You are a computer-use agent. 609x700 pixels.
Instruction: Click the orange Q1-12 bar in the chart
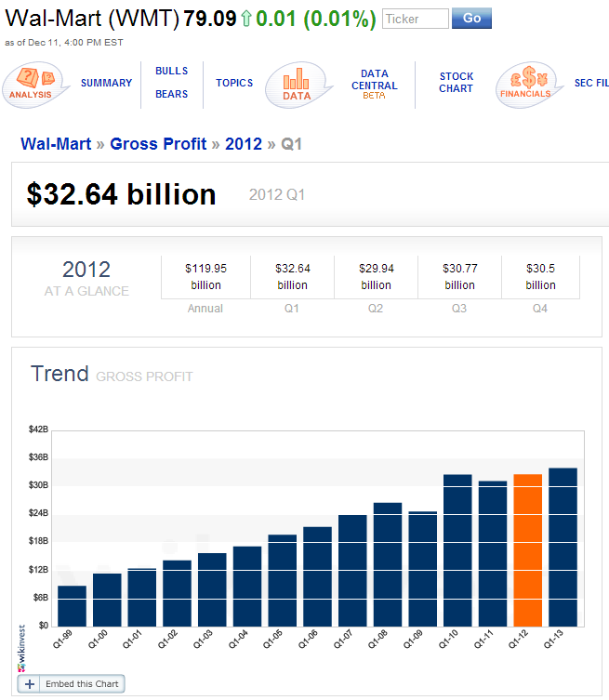pyautogui.click(x=528, y=550)
